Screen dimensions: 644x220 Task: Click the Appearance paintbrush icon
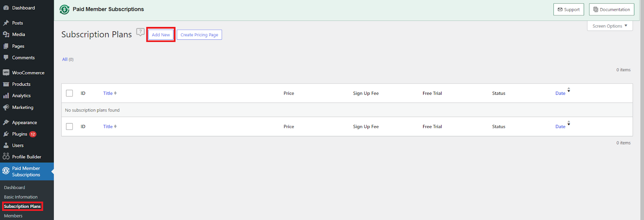(x=6, y=123)
